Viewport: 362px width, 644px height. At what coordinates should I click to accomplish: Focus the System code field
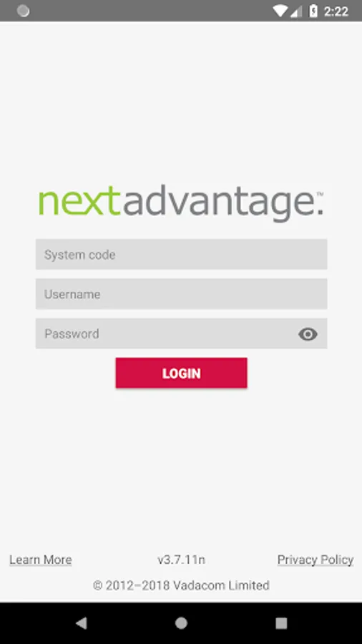pos(181,254)
